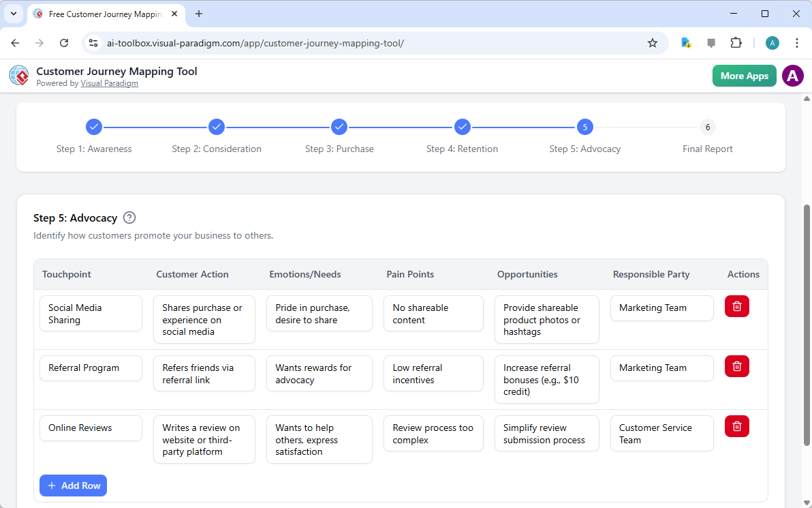This screenshot has height=508, width=812.
Task: Delete the Referral Program row
Action: click(x=736, y=366)
